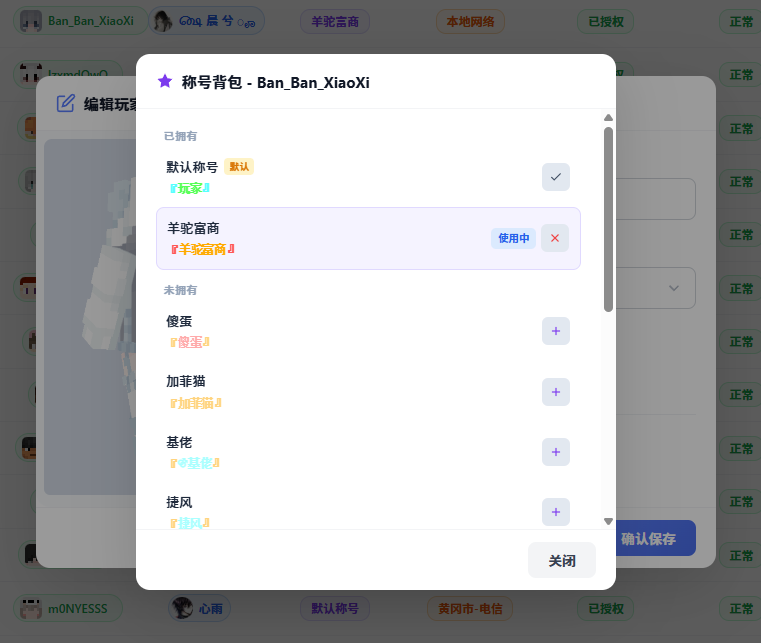This screenshot has height=643, width=761.
Task: Add the 捷风 title with plus button
Action: tap(556, 512)
